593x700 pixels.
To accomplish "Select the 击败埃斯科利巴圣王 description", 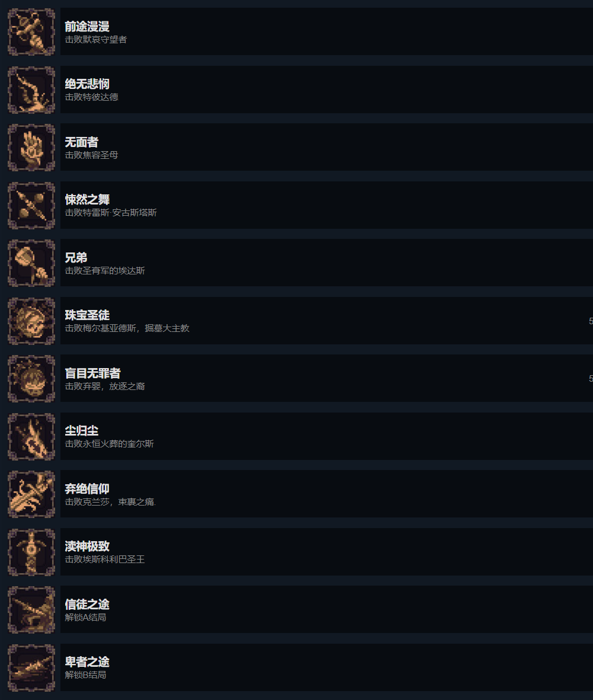I will (105, 560).
